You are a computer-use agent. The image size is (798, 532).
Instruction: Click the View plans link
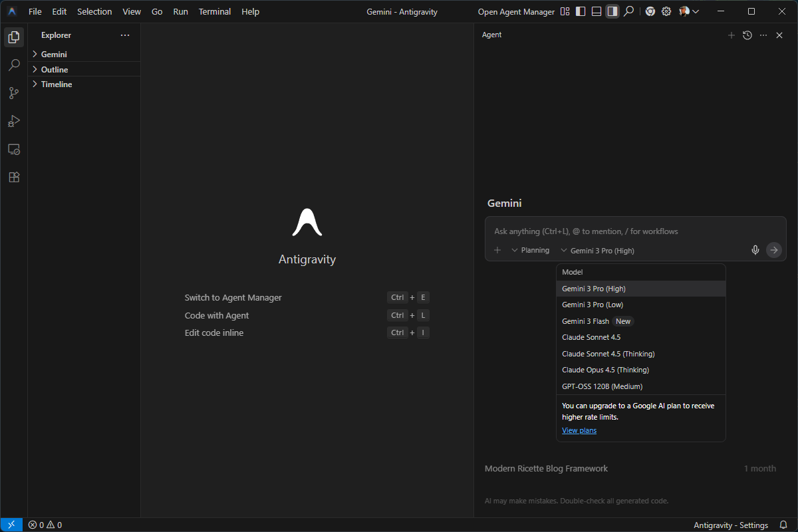(579, 430)
